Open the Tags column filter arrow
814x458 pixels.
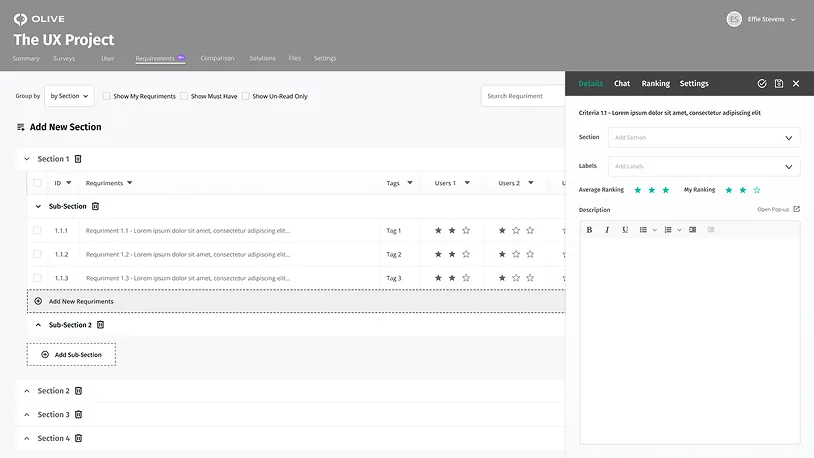410,183
